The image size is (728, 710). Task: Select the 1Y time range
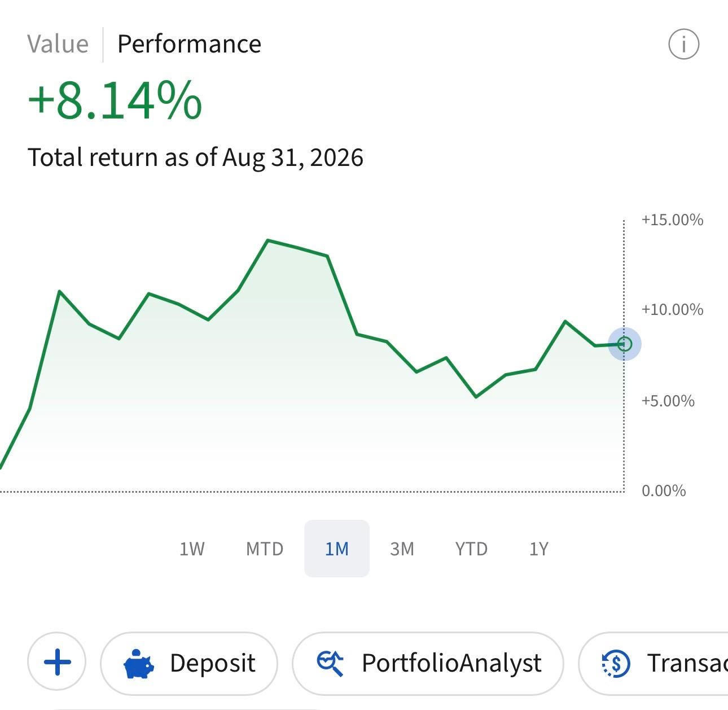click(539, 549)
